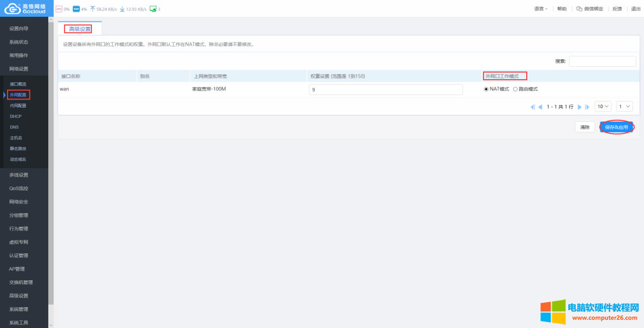The image size is (644, 328).
Task: Jump to first page with pagination icon
Action: click(x=533, y=106)
